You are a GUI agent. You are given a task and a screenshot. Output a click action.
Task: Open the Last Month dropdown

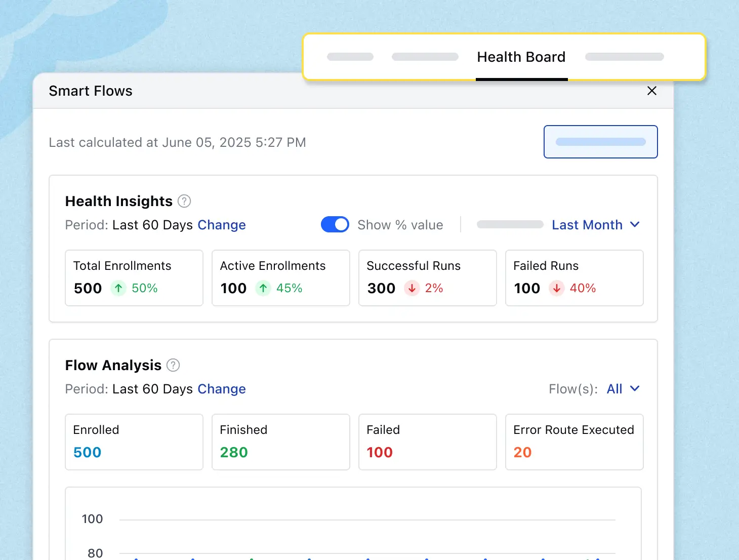(596, 225)
